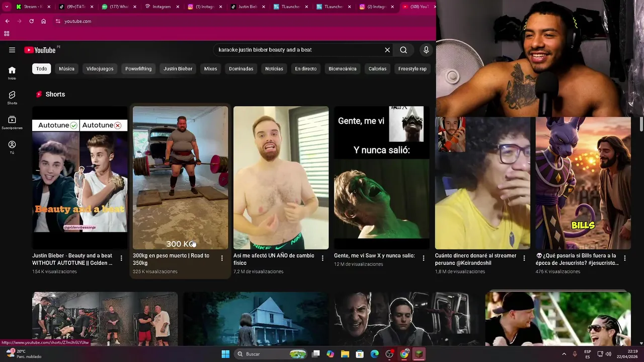The height and width of the screenshot is (362, 644).
Task: Switch to Minecraft in the taskbar
Action: [x=419, y=354]
